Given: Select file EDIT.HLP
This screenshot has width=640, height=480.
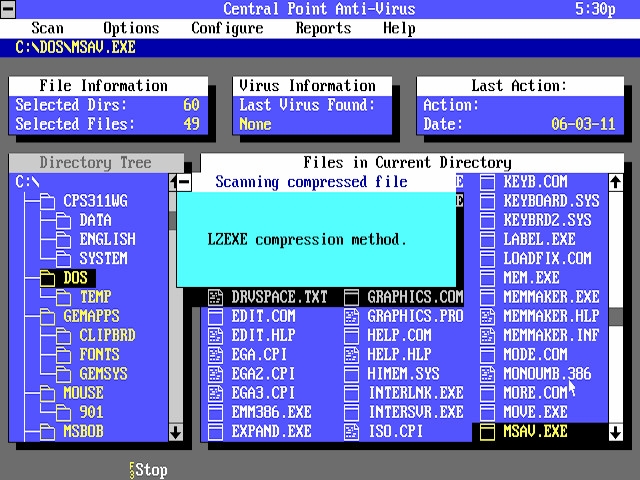Looking at the screenshot, I should [x=263, y=336].
